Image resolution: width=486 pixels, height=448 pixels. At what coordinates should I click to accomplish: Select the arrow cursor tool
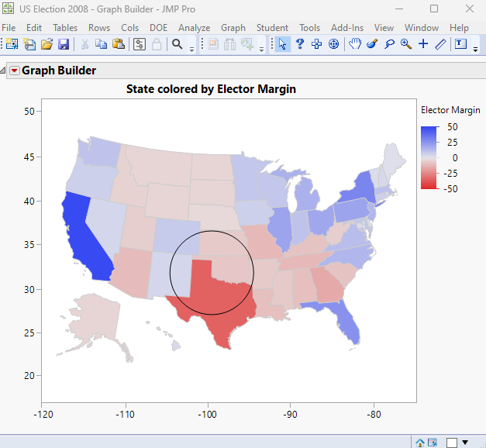282,44
